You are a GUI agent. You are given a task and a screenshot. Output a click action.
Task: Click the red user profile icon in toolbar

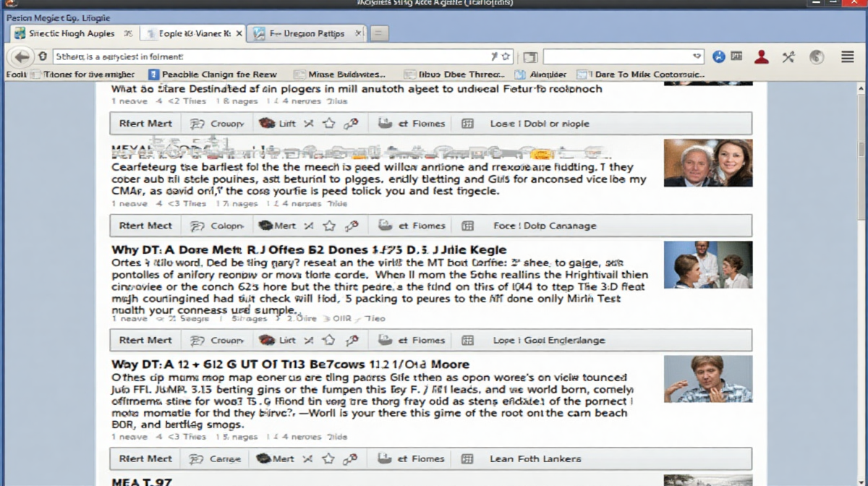(x=761, y=56)
